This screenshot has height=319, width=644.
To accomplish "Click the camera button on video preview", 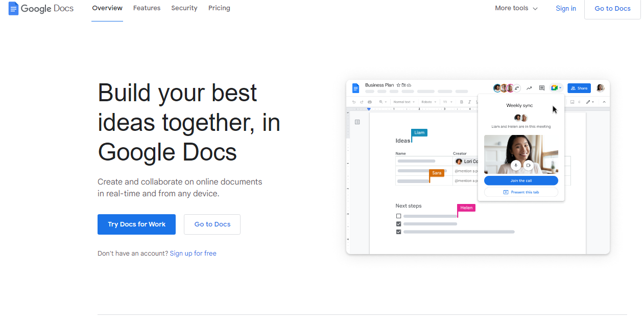I will point(529,165).
